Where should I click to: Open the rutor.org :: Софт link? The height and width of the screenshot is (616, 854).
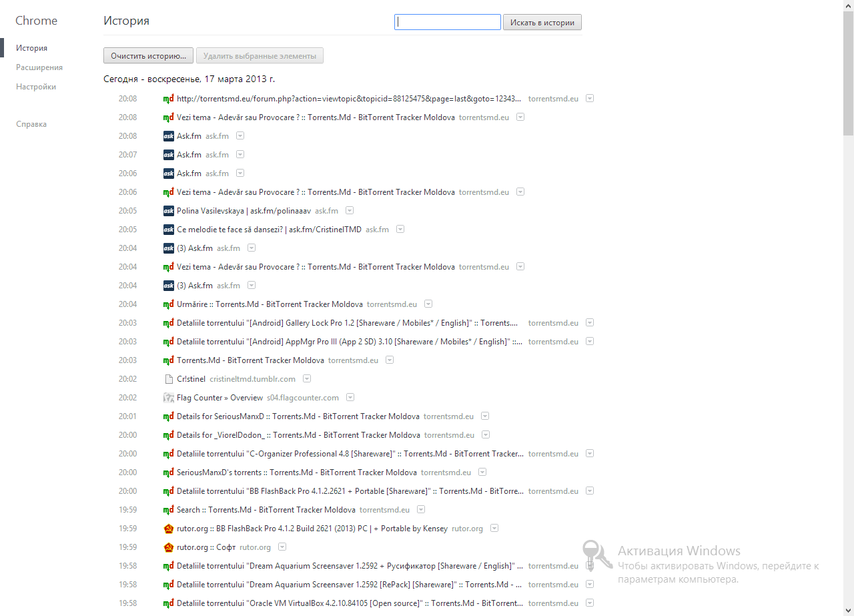tap(206, 547)
